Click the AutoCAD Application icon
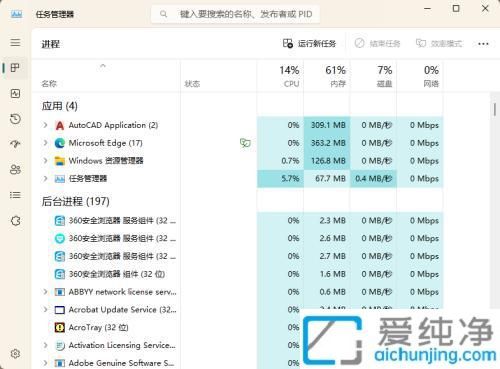Screen dimensions: 500x369 pyautogui.click(x=60, y=125)
